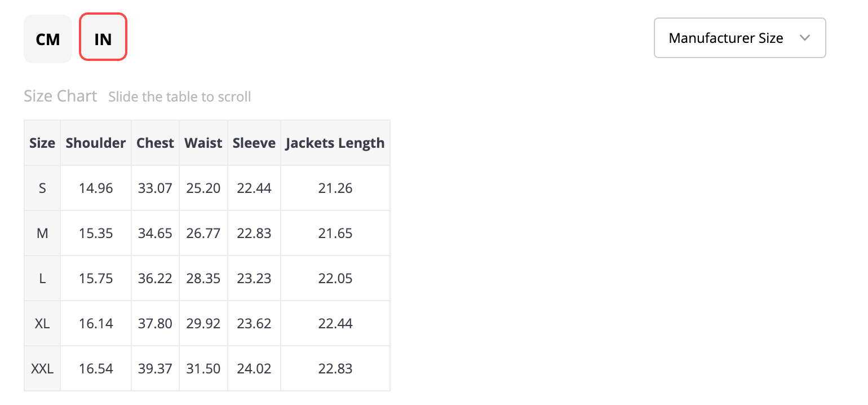
Task: Select the IN unit toggle
Action: (x=103, y=39)
